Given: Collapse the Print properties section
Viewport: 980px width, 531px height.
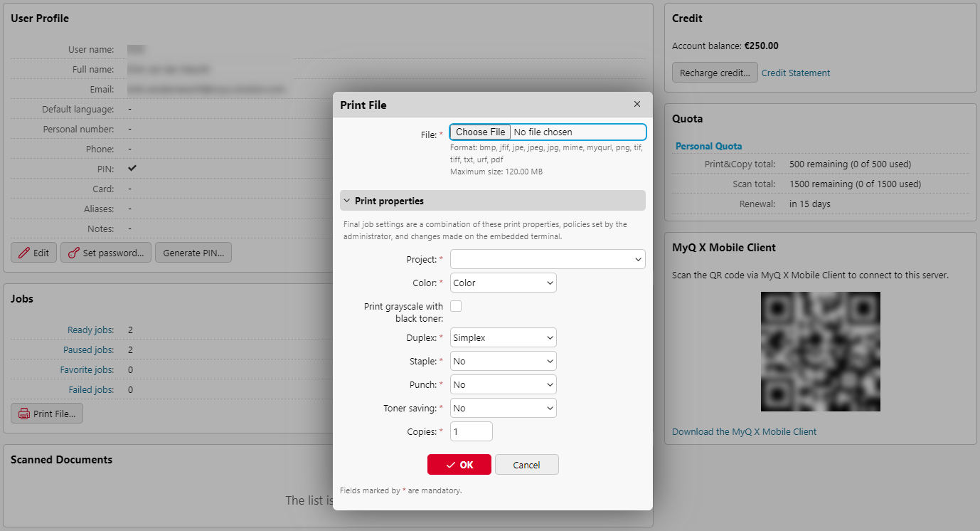Looking at the screenshot, I should click(347, 200).
